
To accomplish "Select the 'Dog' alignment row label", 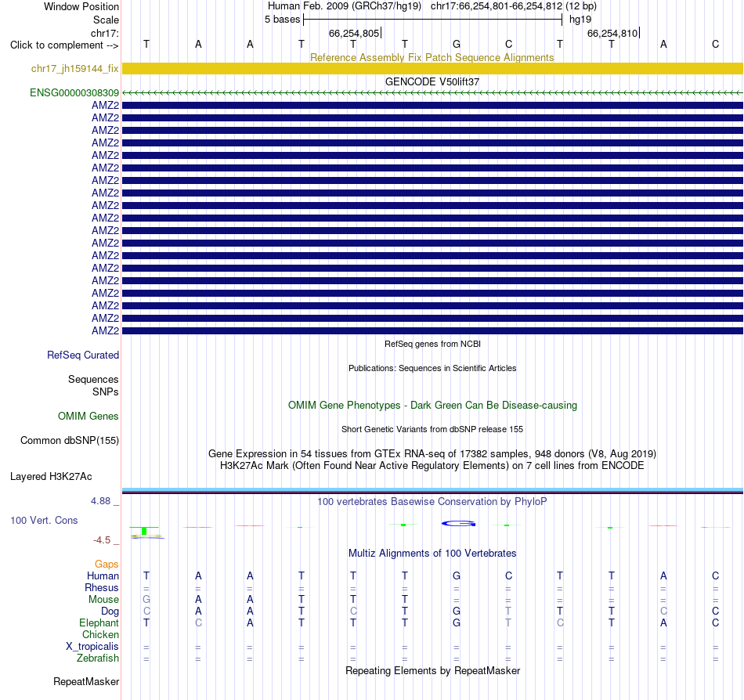I will pyautogui.click(x=110, y=611).
